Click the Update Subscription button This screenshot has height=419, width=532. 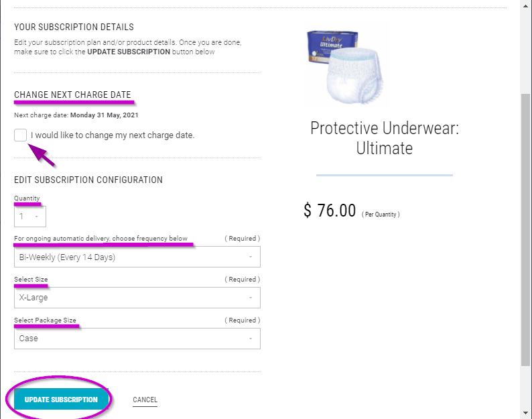(61, 400)
